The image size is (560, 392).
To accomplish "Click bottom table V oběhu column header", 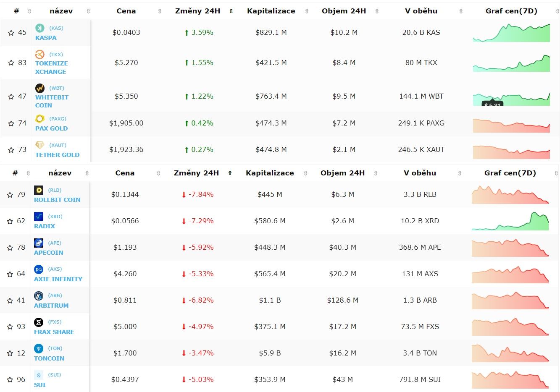I will (420, 173).
